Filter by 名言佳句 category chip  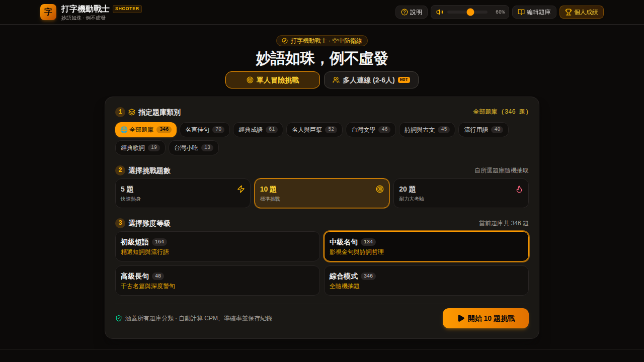click(x=205, y=130)
